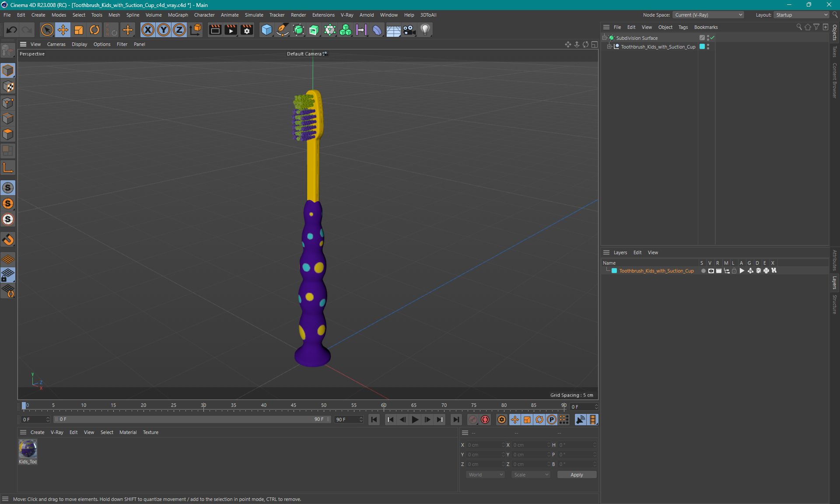
Task: Click the X position input field
Action: coord(485,445)
